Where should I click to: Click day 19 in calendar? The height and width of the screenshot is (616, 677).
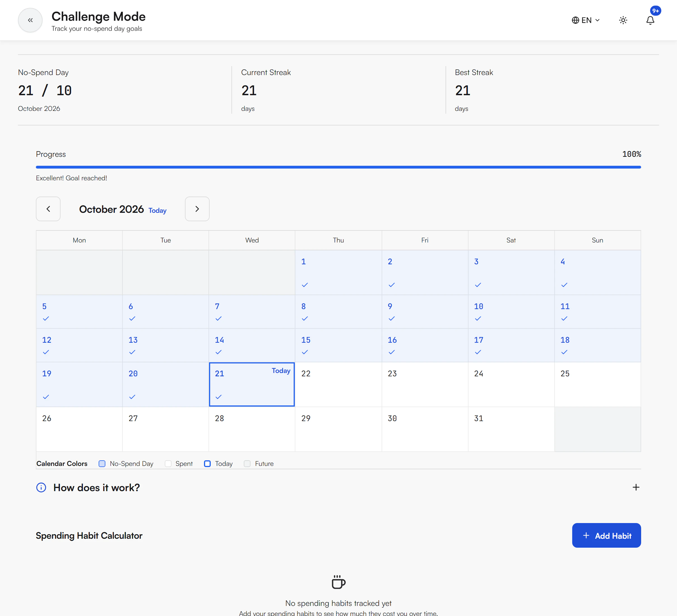(79, 384)
